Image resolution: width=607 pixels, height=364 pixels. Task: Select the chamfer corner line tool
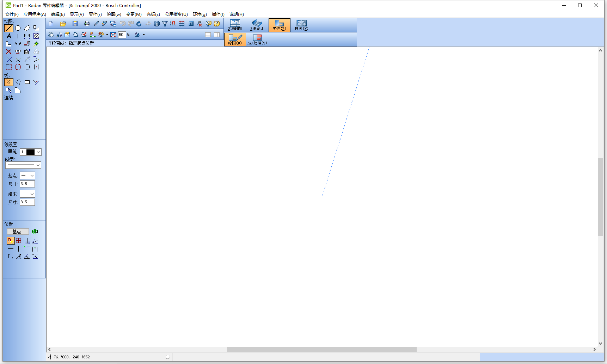(18, 91)
